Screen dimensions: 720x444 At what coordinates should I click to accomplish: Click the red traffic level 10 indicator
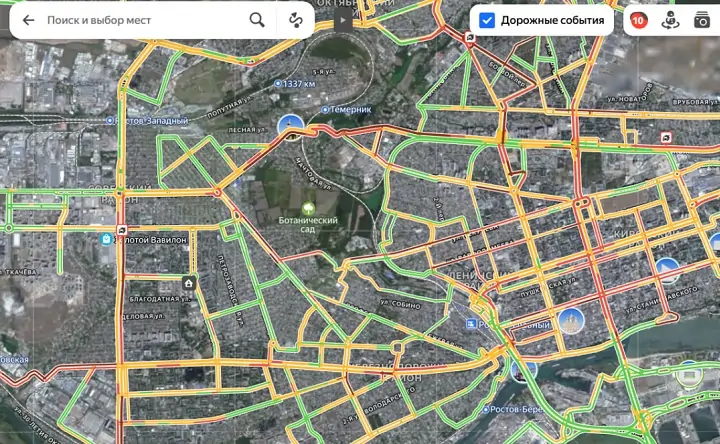tap(638, 20)
